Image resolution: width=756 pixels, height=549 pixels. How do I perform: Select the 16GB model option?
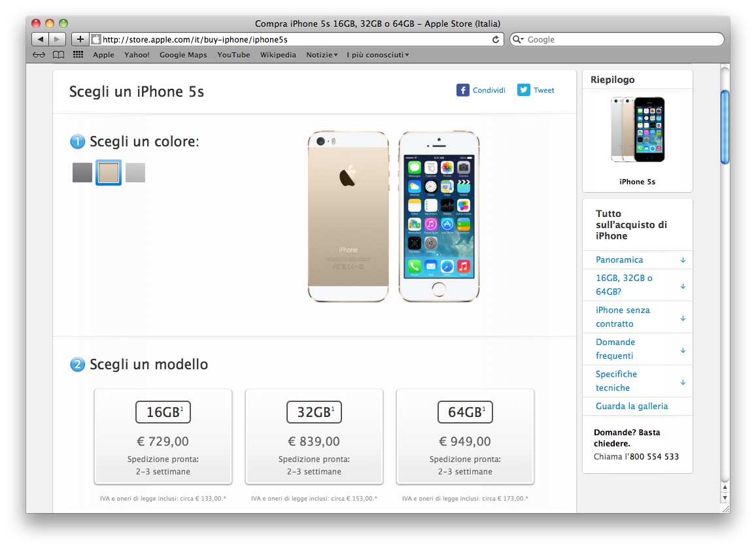(x=163, y=437)
